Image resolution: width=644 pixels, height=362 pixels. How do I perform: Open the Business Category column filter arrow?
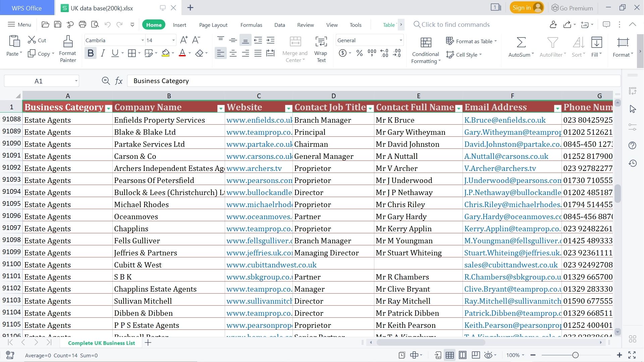(108, 108)
